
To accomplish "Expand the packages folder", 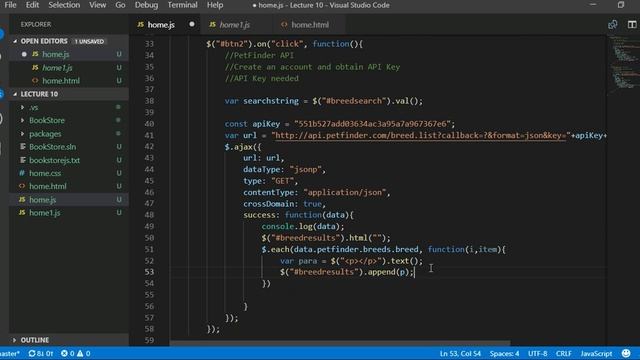I will [x=22, y=133].
